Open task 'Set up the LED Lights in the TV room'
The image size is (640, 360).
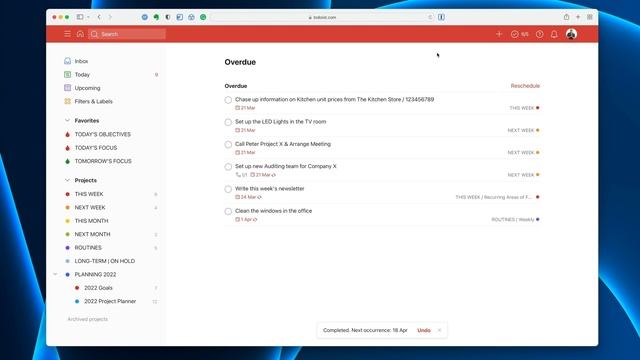pos(280,122)
